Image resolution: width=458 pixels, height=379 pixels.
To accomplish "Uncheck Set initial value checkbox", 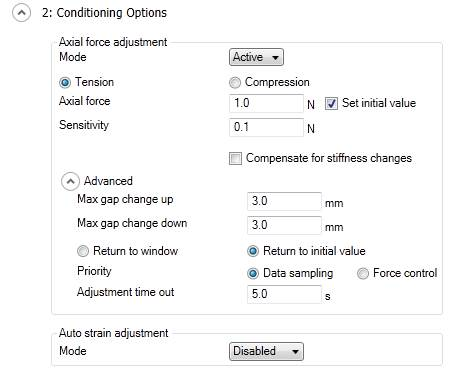I will (x=331, y=103).
